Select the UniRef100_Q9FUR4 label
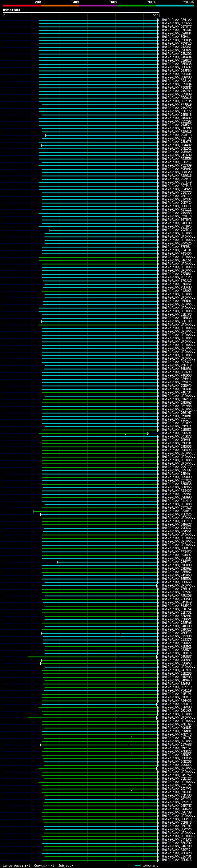 pos(177,50)
